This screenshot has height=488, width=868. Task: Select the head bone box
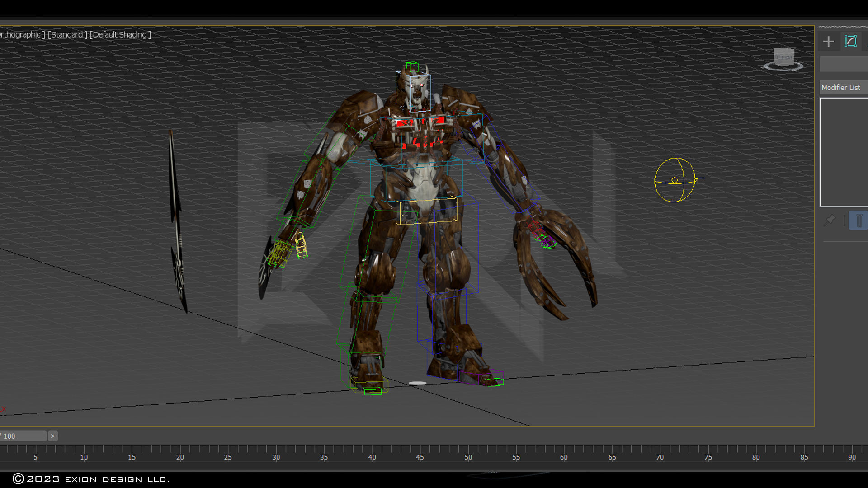click(413, 91)
